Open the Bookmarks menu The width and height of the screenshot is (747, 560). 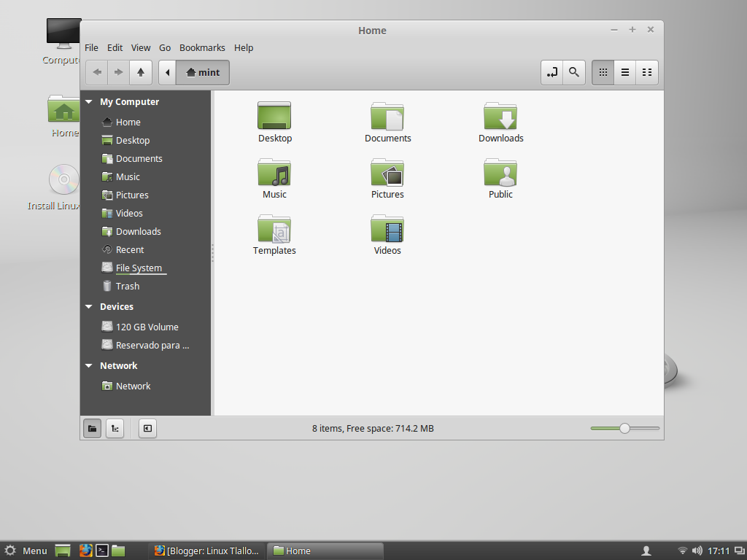point(202,47)
